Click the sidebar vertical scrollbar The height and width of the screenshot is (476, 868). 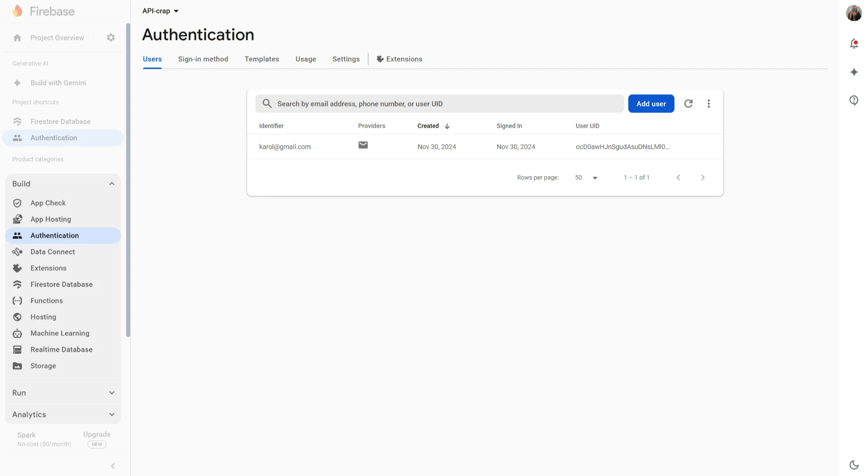tap(128, 180)
